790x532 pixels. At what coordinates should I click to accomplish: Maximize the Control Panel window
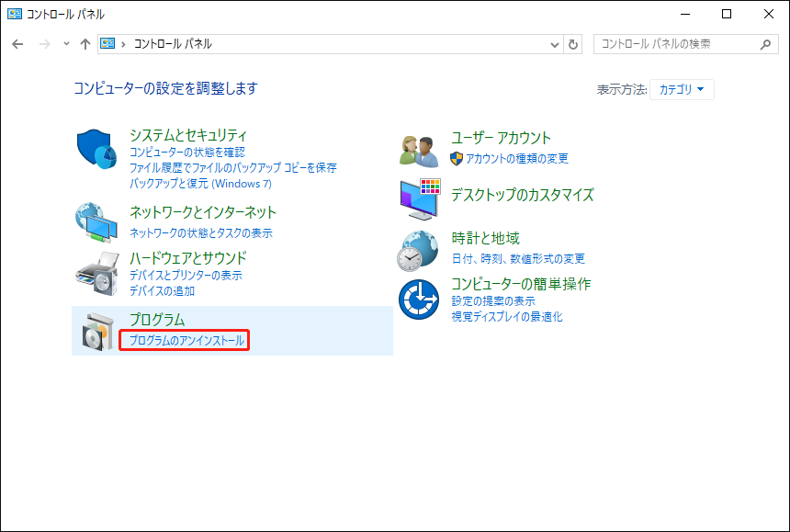(x=727, y=14)
